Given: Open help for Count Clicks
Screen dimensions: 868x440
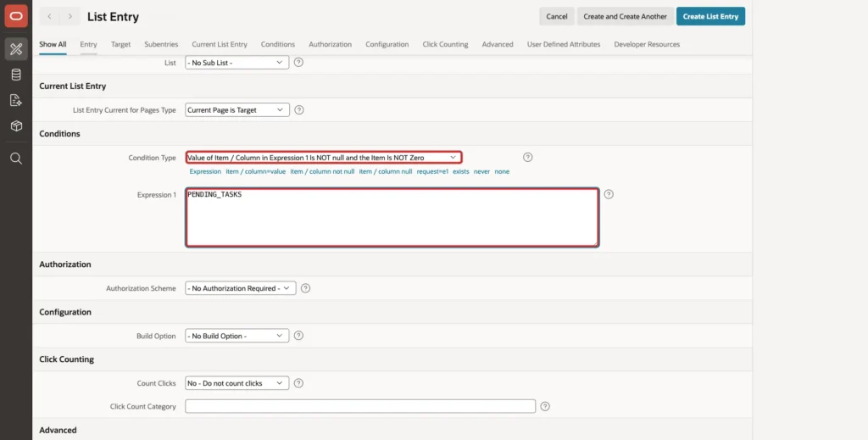Looking at the screenshot, I should pos(298,383).
